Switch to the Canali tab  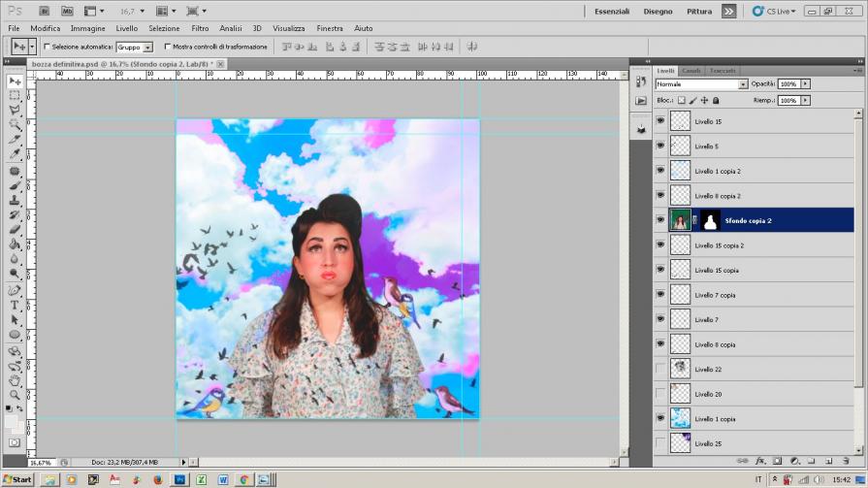pyautogui.click(x=691, y=71)
